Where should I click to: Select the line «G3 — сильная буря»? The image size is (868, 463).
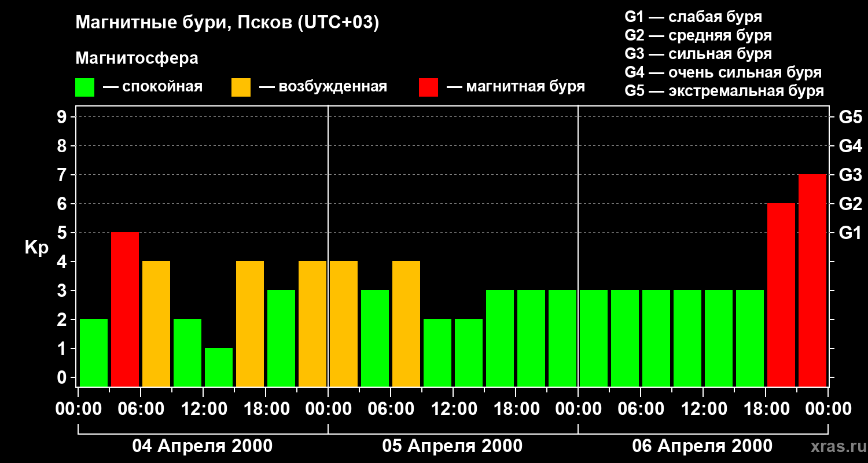click(x=698, y=54)
